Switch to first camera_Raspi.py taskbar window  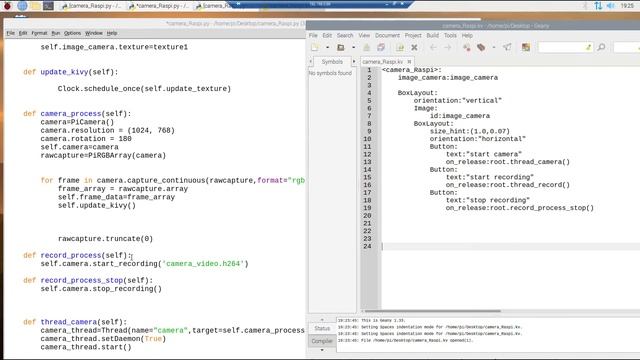pos(91,6)
